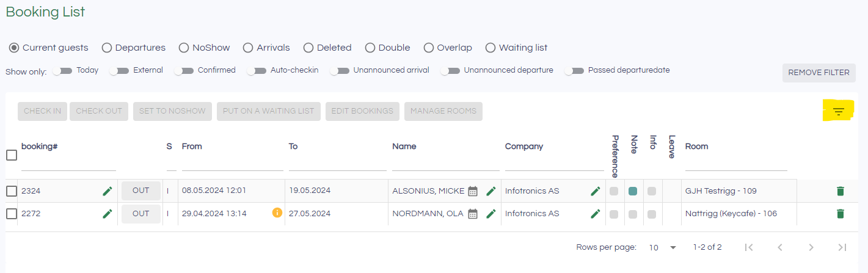
Task: Open the Rows per page dropdown
Action: tap(663, 247)
